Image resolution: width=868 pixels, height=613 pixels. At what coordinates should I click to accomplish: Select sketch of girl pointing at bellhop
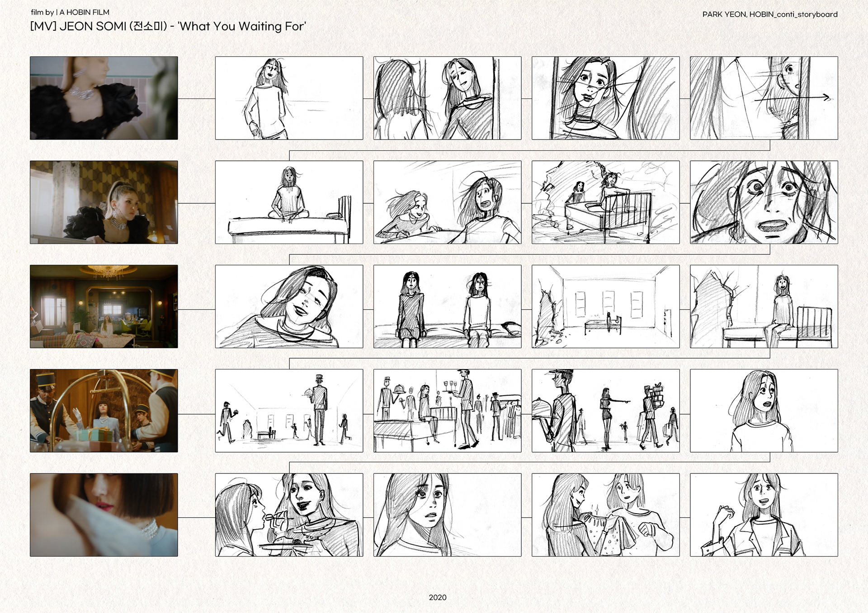tap(605, 411)
